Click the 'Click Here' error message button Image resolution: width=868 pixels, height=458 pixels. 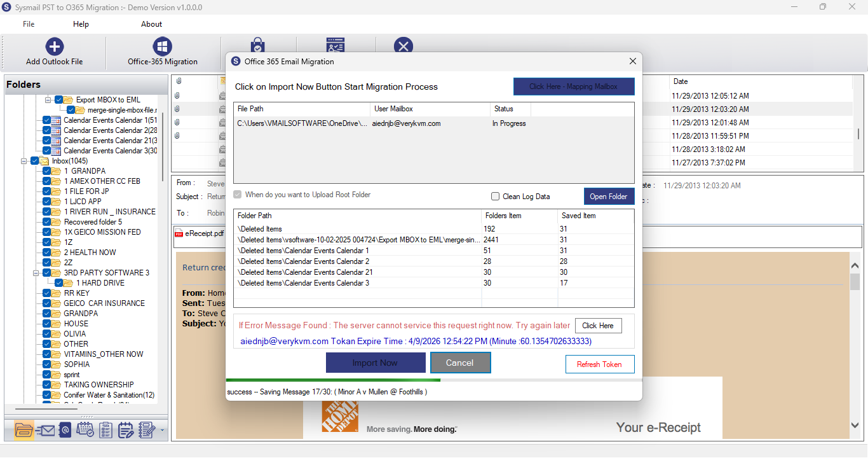[598, 326]
